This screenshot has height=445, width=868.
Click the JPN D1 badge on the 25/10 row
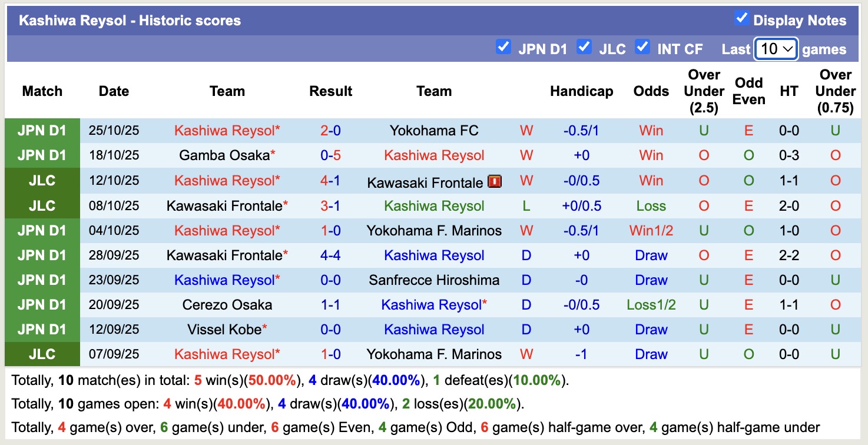[42, 130]
